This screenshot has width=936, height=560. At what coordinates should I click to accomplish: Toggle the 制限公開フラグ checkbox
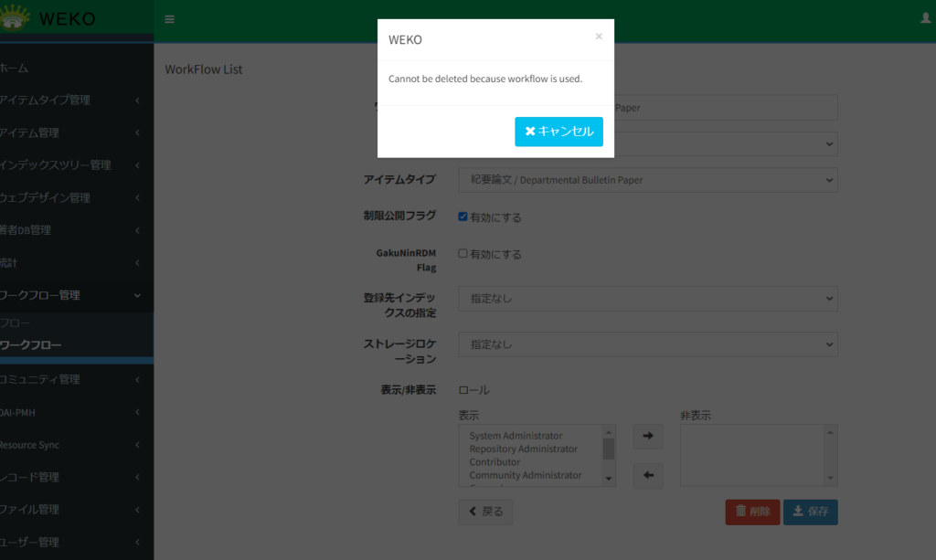click(463, 217)
